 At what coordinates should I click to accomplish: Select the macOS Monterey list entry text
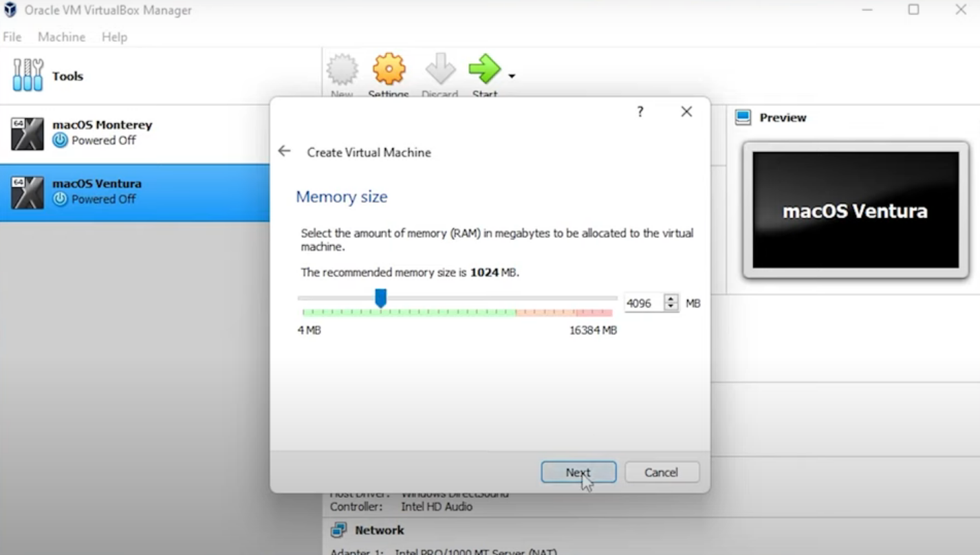click(102, 125)
